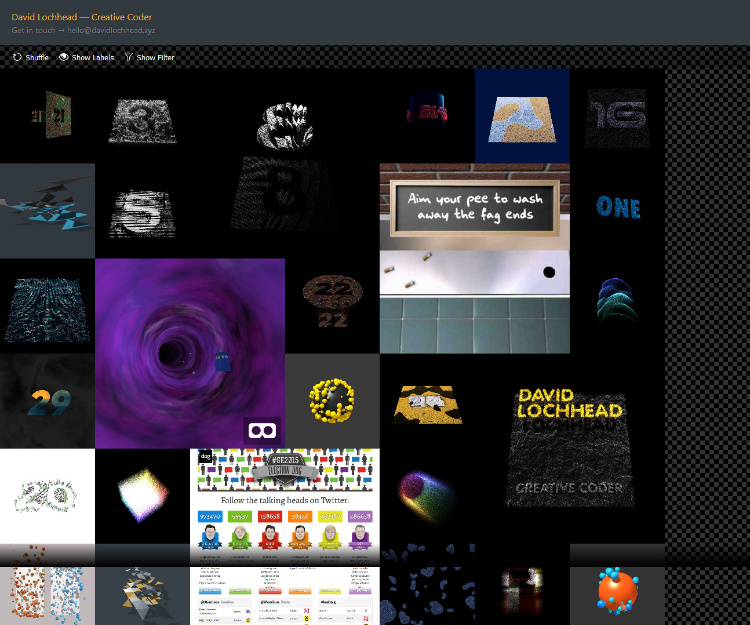
Task: Select the orange ball with blue dots thumbnail
Action: coord(617,591)
